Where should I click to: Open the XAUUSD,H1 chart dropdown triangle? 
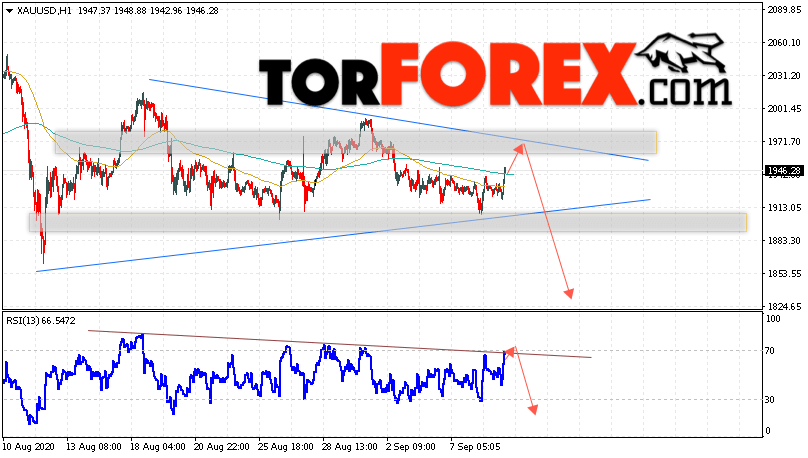click(x=9, y=11)
